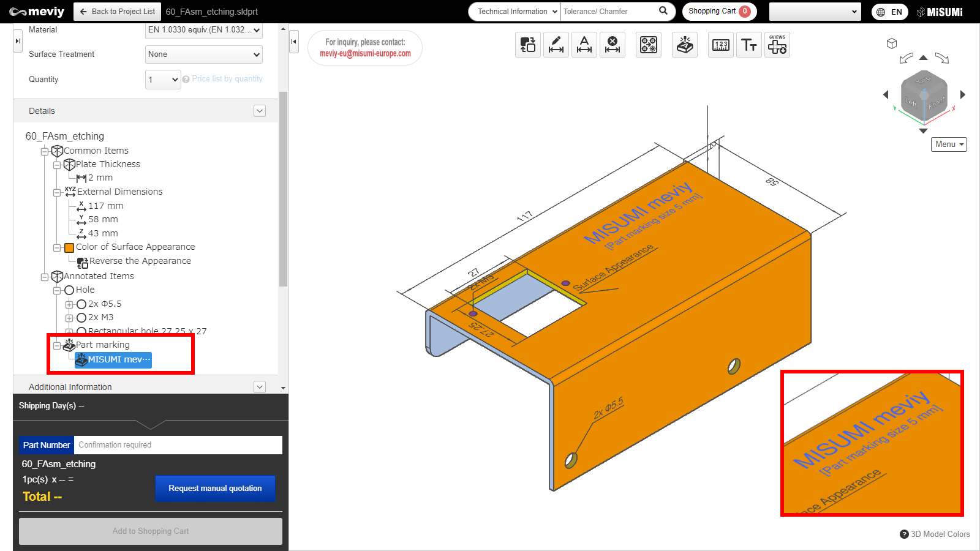Click the meviy-eu@misumi-europe.com email link
The image size is (980, 551).
[x=365, y=53]
